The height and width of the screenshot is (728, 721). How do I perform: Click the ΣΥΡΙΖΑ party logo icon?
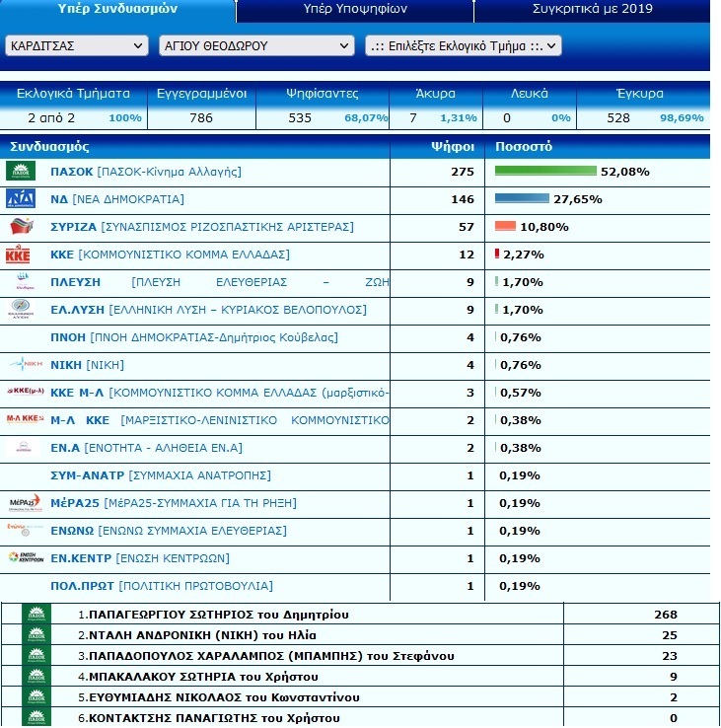click(23, 226)
